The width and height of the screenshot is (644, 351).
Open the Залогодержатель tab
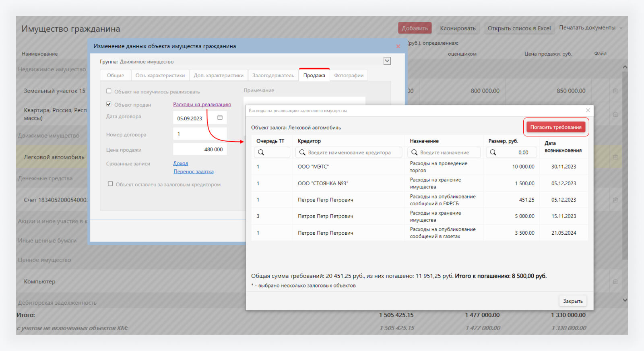click(x=273, y=75)
